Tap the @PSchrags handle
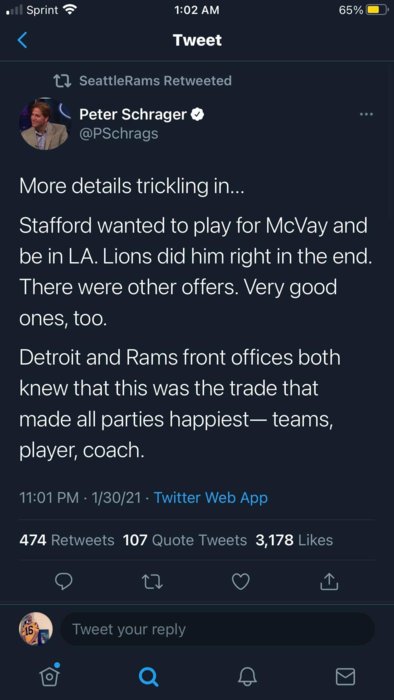394x700 pixels. (118, 133)
